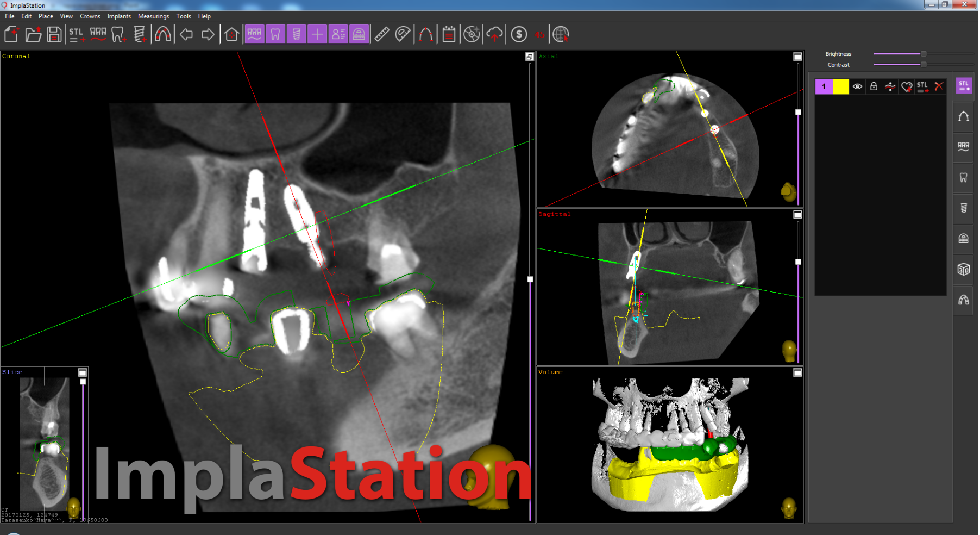Open the Help menu

tap(204, 16)
